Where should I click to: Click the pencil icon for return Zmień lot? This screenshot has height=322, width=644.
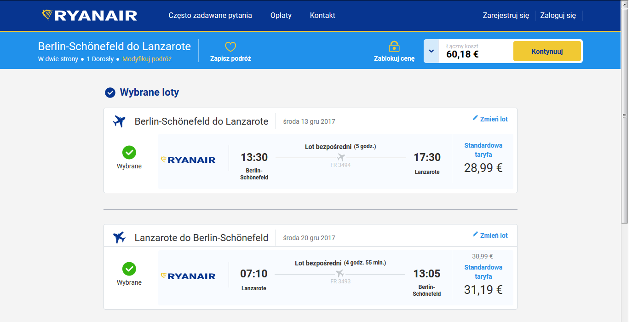pos(475,235)
